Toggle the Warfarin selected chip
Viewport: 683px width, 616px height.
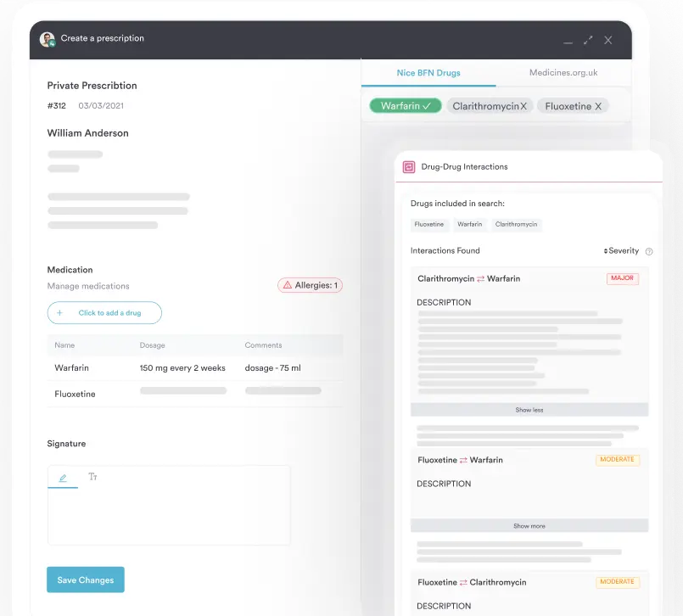click(x=405, y=106)
